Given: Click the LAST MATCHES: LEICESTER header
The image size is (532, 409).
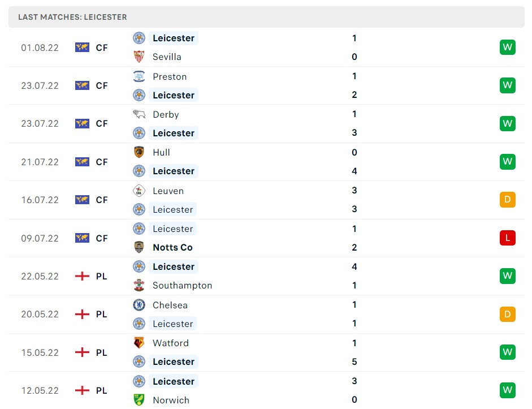Looking at the screenshot, I should (x=72, y=17).
